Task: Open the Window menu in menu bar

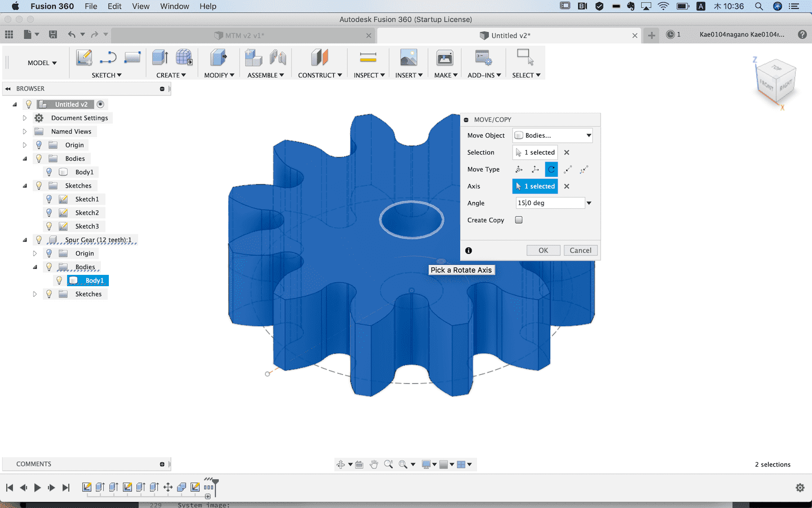Action: coord(175,6)
